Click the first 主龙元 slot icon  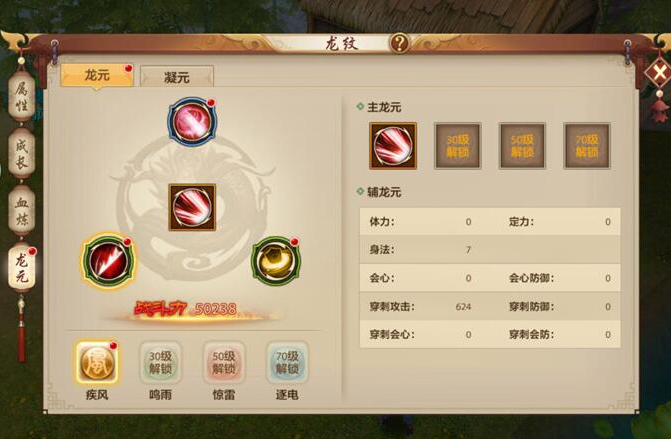(393, 146)
